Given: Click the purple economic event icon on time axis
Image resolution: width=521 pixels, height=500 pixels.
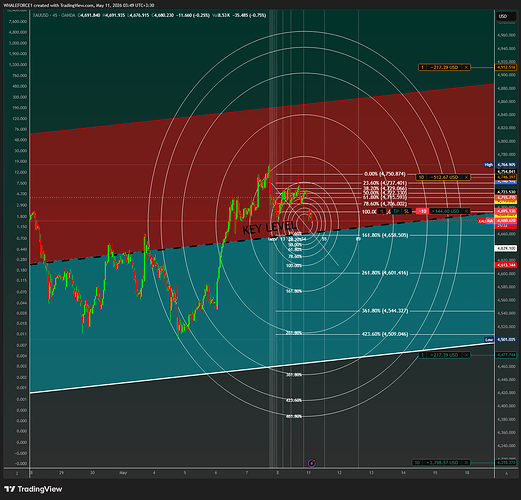Looking at the screenshot, I should pyautogui.click(x=312, y=463).
